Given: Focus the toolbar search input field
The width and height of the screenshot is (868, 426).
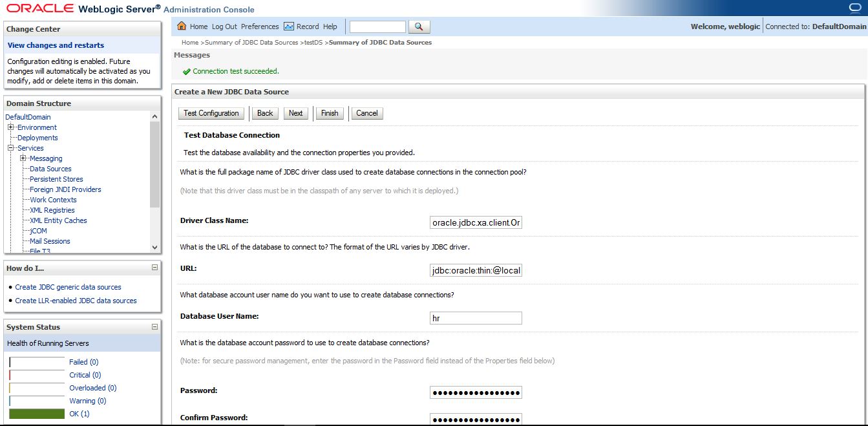Looking at the screenshot, I should tap(377, 27).
